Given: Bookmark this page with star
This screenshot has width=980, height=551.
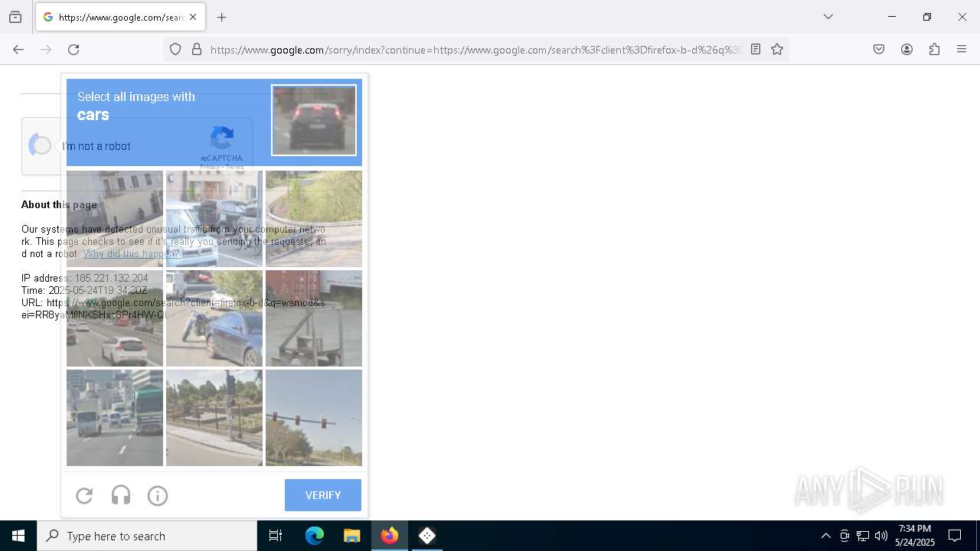Looking at the screenshot, I should point(777,50).
